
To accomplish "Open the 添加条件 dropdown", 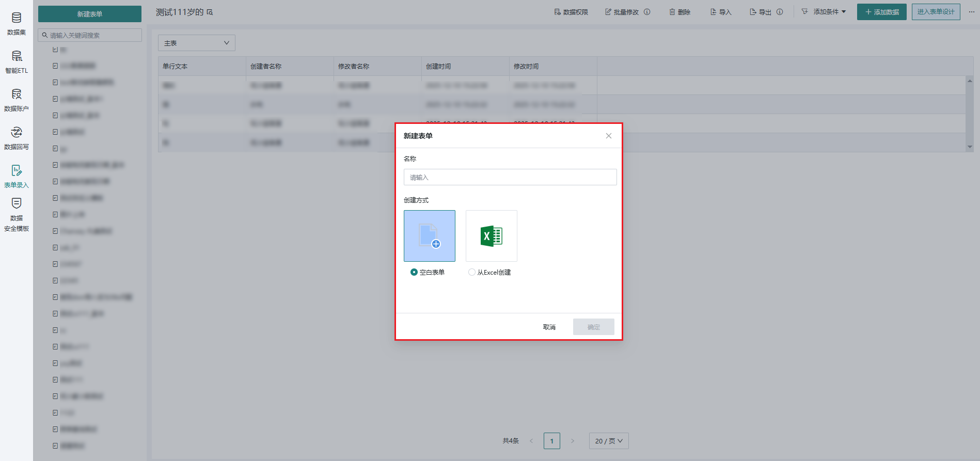I will click(x=824, y=12).
